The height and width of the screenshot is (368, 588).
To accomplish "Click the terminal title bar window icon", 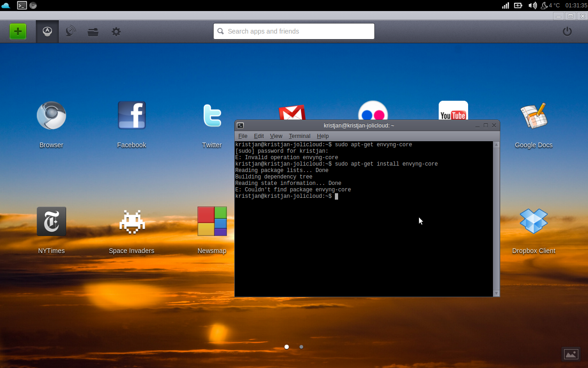I will 240,126.
